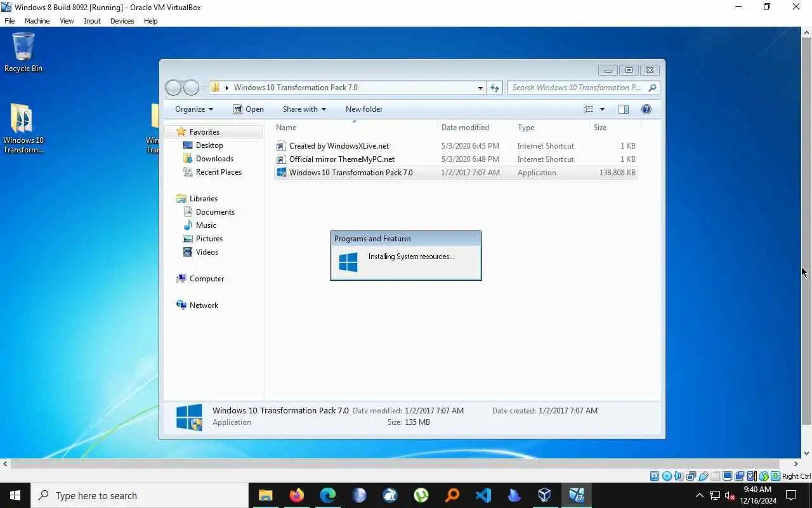812x508 pixels.
Task: Open File Explorer from the taskbar
Action: (x=265, y=495)
